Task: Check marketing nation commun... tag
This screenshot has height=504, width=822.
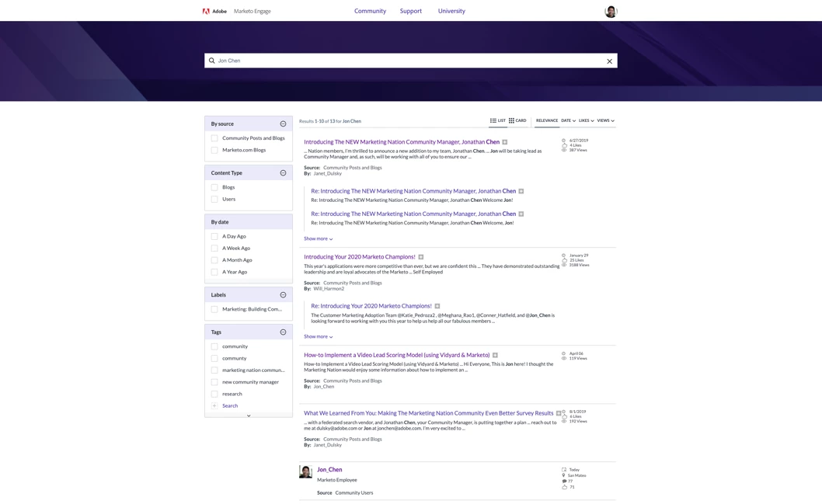Action: click(214, 370)
